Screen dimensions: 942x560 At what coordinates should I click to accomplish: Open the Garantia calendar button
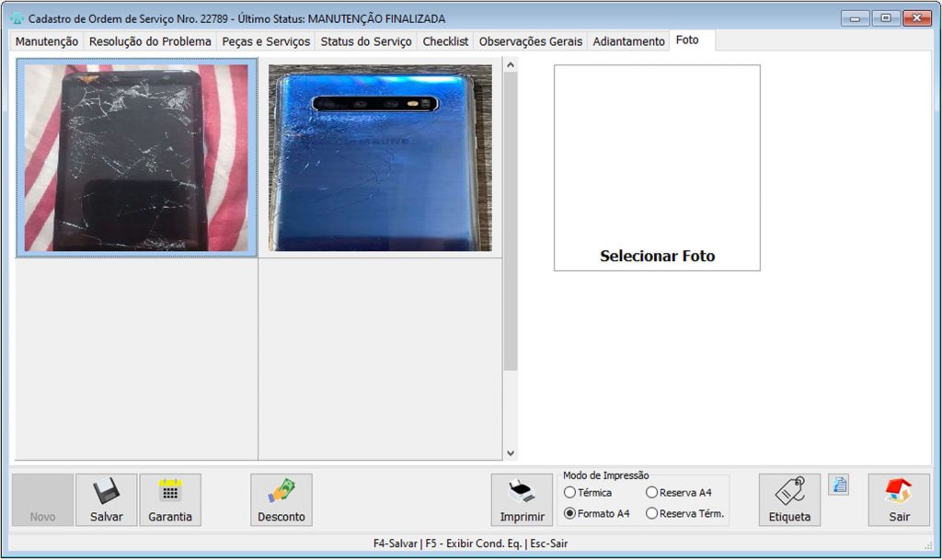pos(170,492)
